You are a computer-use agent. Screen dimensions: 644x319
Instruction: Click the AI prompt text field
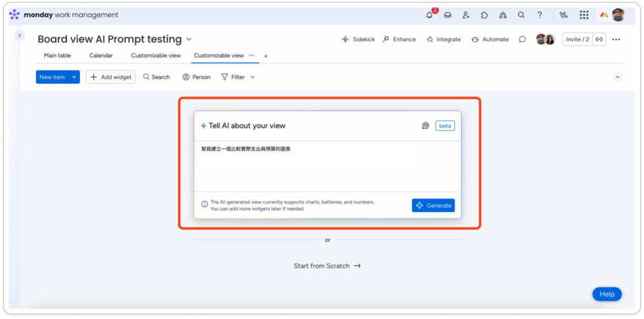[x=327, y=164]
